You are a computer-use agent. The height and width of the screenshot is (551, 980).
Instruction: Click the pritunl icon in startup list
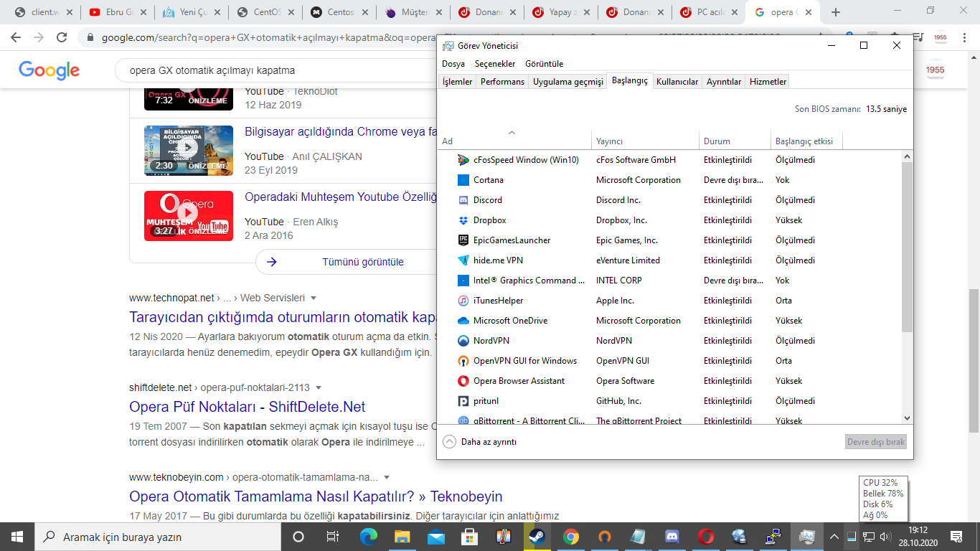(x=463, y=401)
